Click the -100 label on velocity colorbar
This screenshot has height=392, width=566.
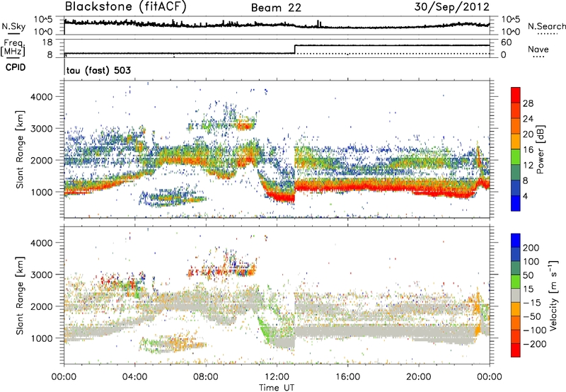(534, 330)
